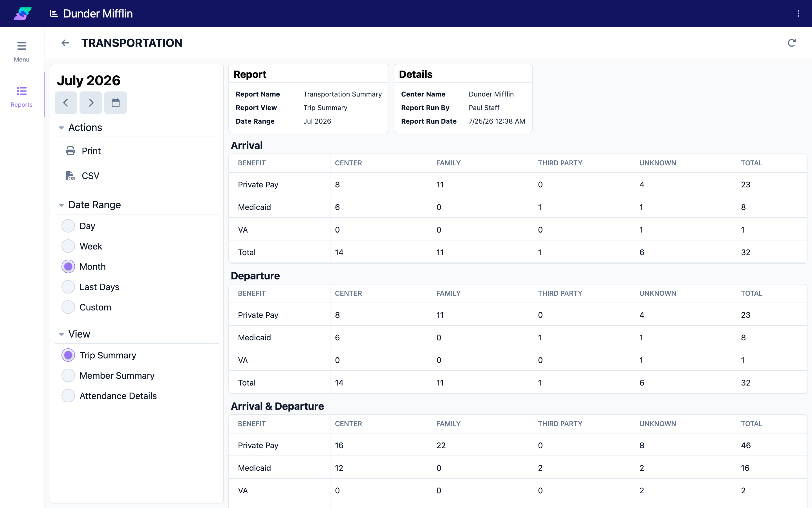Click Medicaid in the Arrival & Departure table

pyautogui.click(x=254, y=468)
